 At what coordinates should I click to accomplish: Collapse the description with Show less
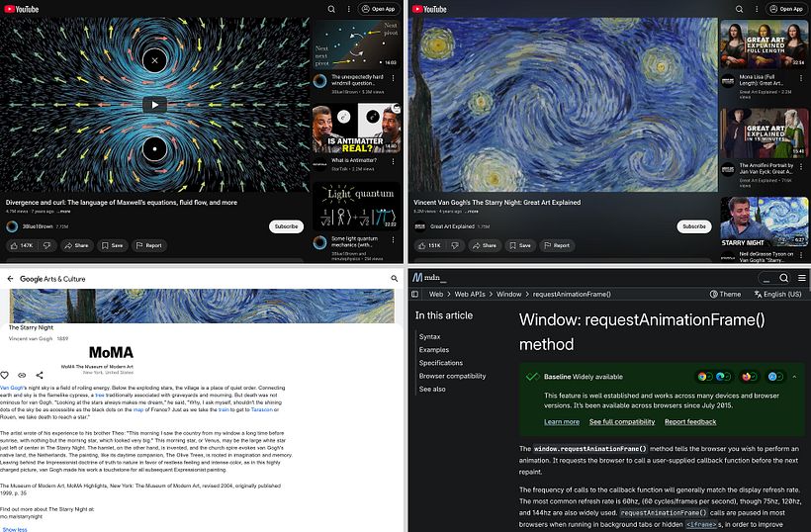[x=15, y=529]
